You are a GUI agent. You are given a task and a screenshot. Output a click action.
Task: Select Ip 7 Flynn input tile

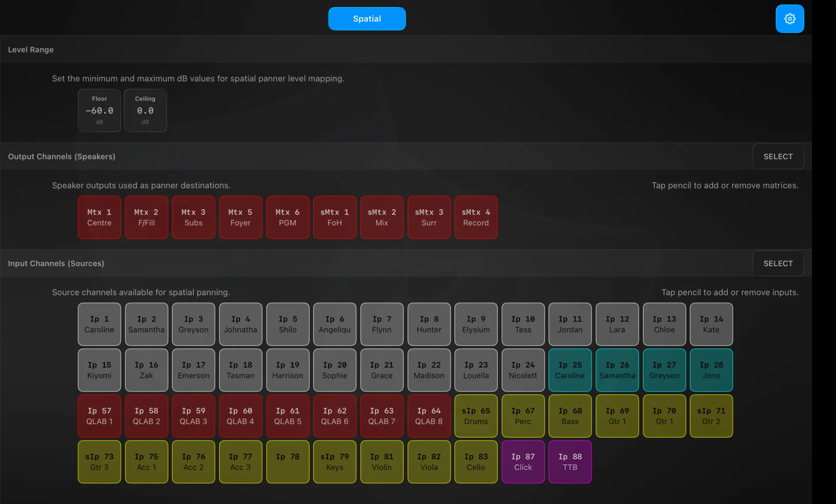[x=382, y=324]
